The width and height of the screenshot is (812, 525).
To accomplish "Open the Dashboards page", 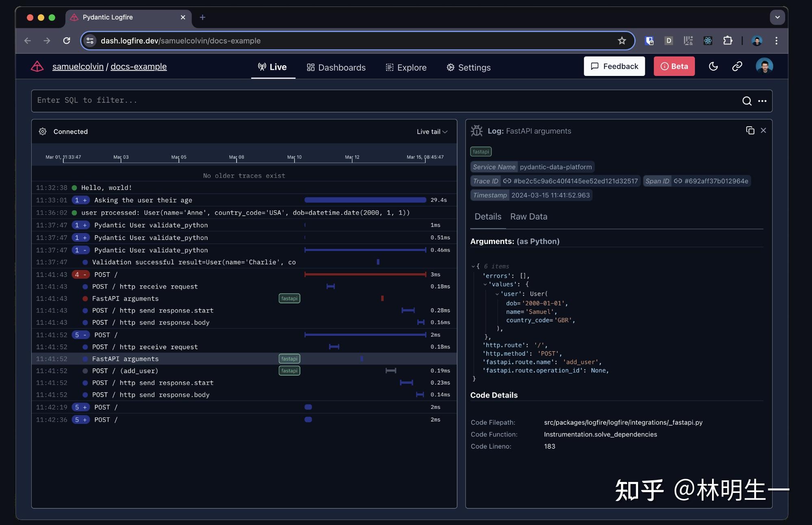I will coord(336,67).
